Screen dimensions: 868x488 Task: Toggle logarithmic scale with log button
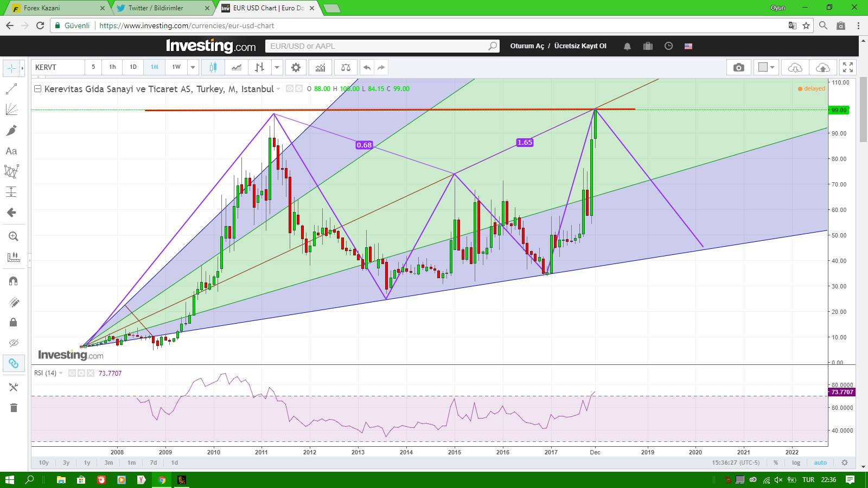click(x=796, y=463)
